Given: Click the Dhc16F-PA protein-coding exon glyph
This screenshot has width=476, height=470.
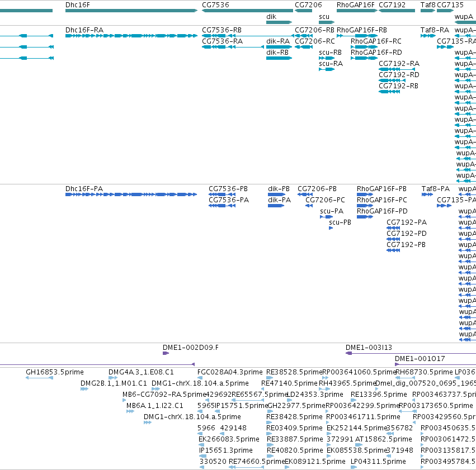Looking at the screenshot, I should point(131,194).
